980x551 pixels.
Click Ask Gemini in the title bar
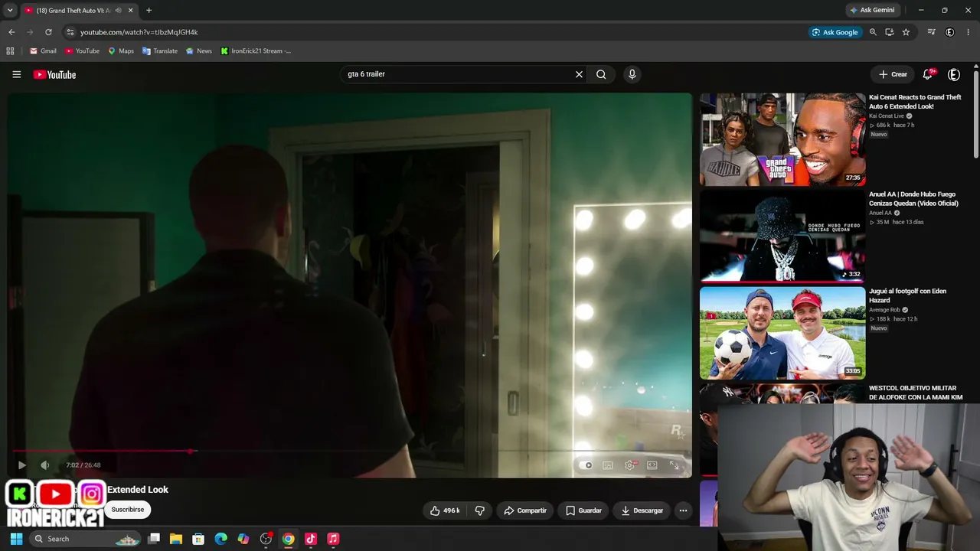click(872, 10)
